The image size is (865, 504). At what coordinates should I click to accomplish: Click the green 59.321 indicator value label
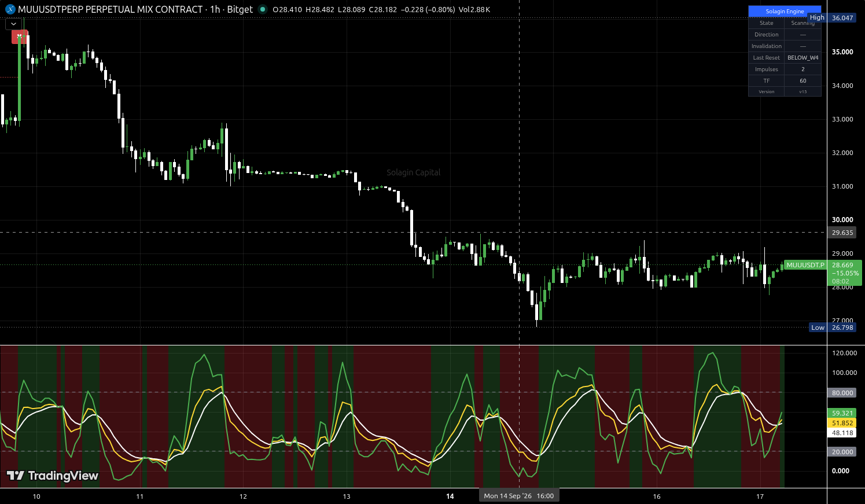[x=842, y=413]
